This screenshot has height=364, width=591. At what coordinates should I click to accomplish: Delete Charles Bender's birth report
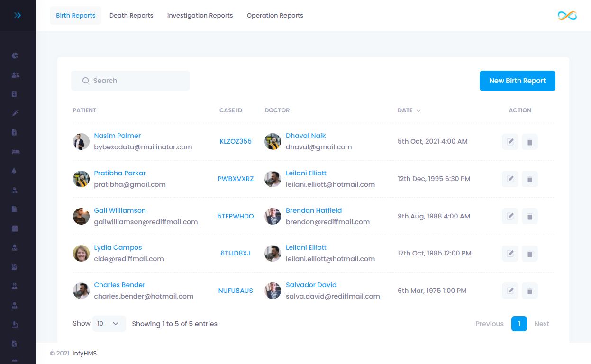(x=529, y=291)
